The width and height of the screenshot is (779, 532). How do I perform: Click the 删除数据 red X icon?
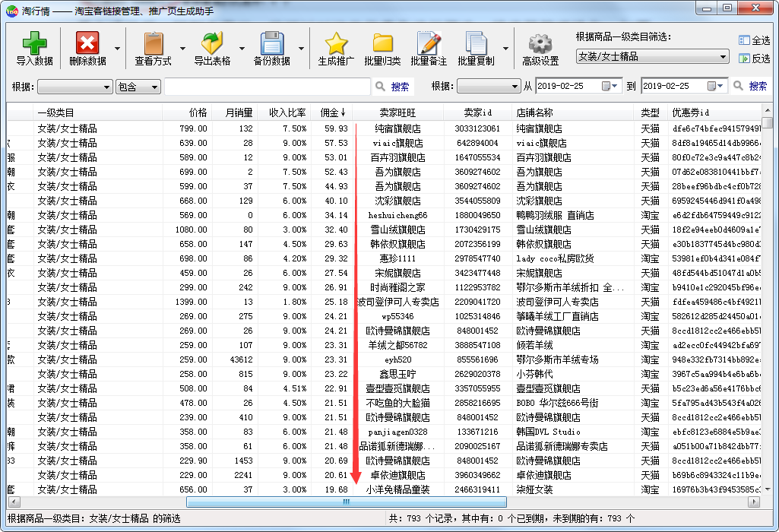pyautogui.click(x=87, y=43)
